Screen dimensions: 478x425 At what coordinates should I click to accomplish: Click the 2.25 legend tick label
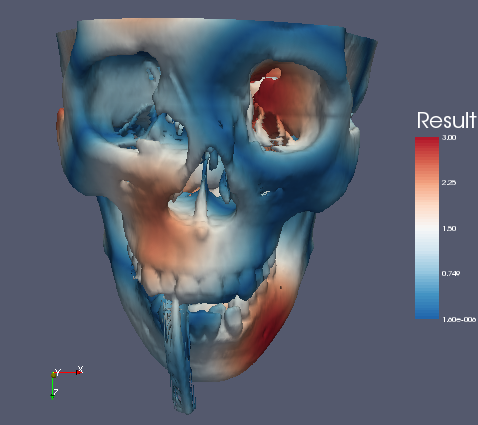(x=449, y=183)
